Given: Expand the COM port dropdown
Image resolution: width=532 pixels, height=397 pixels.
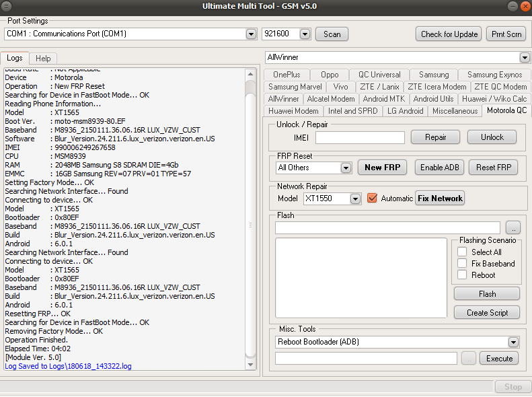Looking at the screenshot, I should click(x=251, y=34).
